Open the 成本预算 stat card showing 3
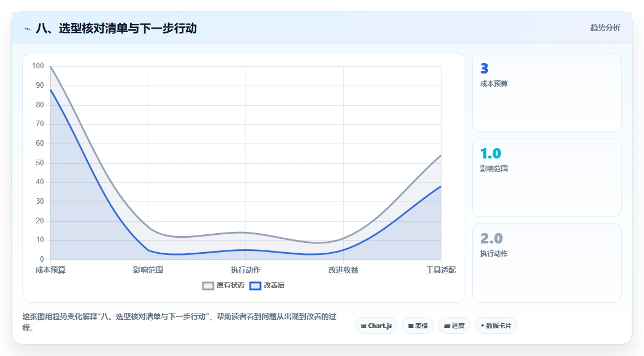Viewport: 644px width, 356px height. 547,92
